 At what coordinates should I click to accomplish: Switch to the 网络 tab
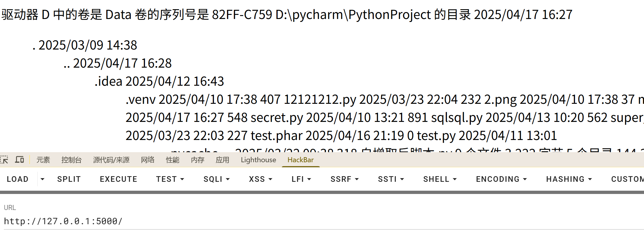point(148,160)
